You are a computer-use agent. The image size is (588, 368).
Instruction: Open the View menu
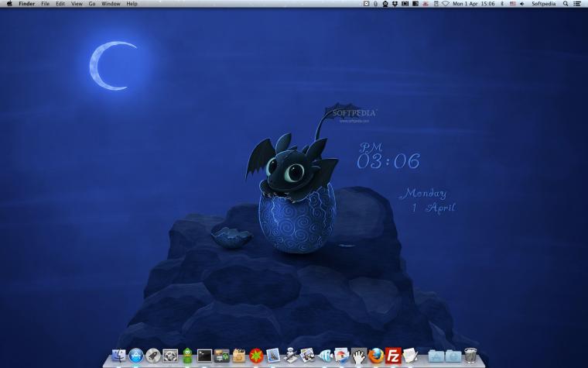click(x=77, y=4)
